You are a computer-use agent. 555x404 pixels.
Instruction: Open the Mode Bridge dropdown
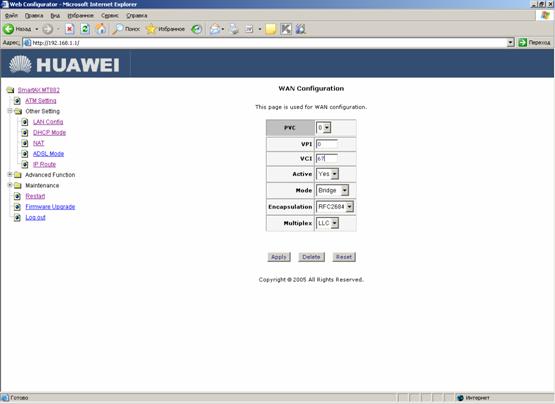332,190
